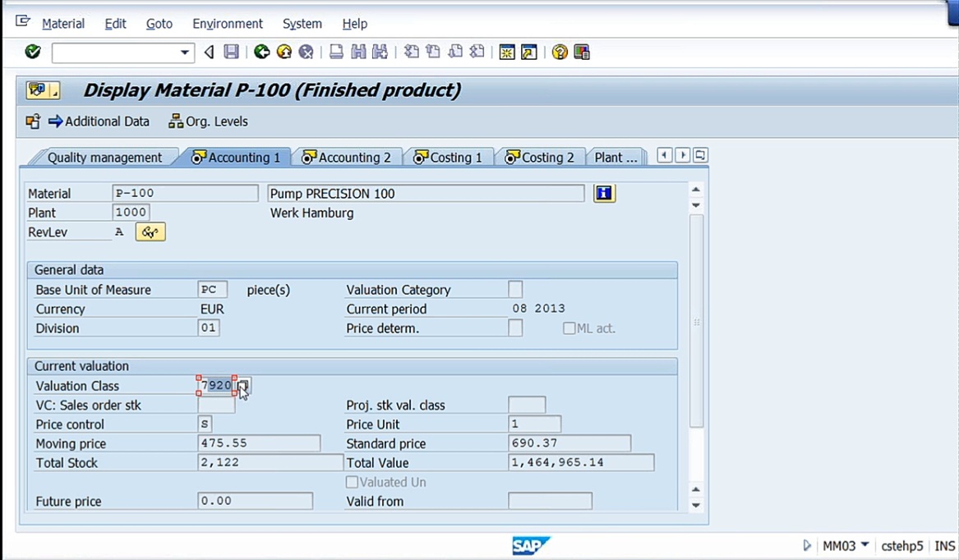Click the glasses display button next to RevLev
This screenshot has height=560, width=959.
[150, 232]
